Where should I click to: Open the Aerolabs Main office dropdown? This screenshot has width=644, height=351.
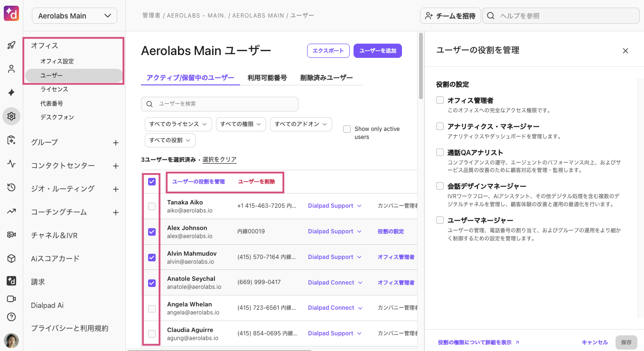(75, 16)
